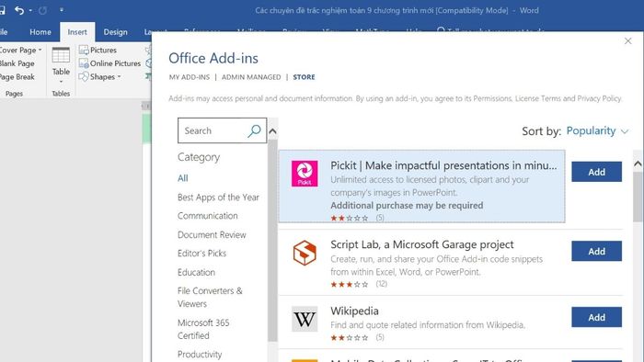The image size is (644, 362).
Task: Add the Script Lab add-in
Action: pyautogui.click(x=596, y=251)
